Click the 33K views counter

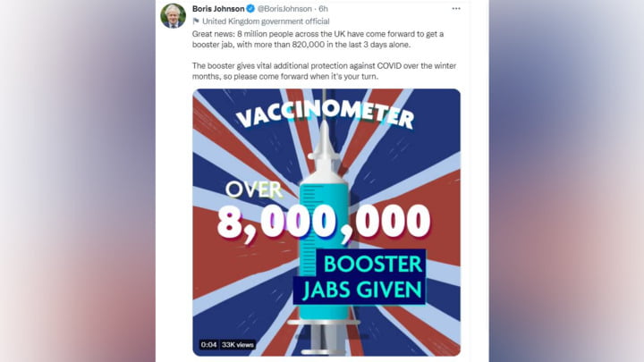[237, 345]
